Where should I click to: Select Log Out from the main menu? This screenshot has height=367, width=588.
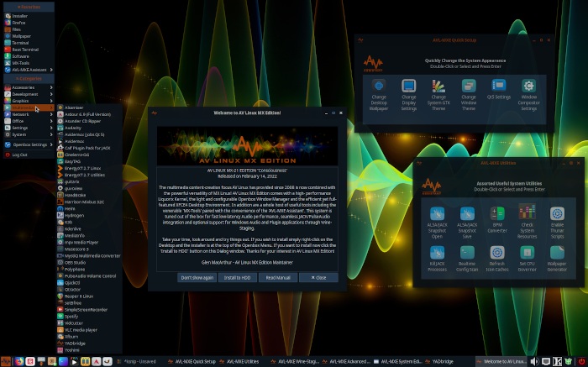(20, 155)
